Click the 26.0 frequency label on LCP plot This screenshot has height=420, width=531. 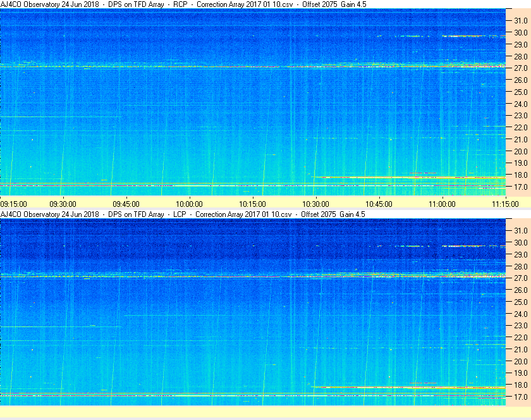[521, 290]
